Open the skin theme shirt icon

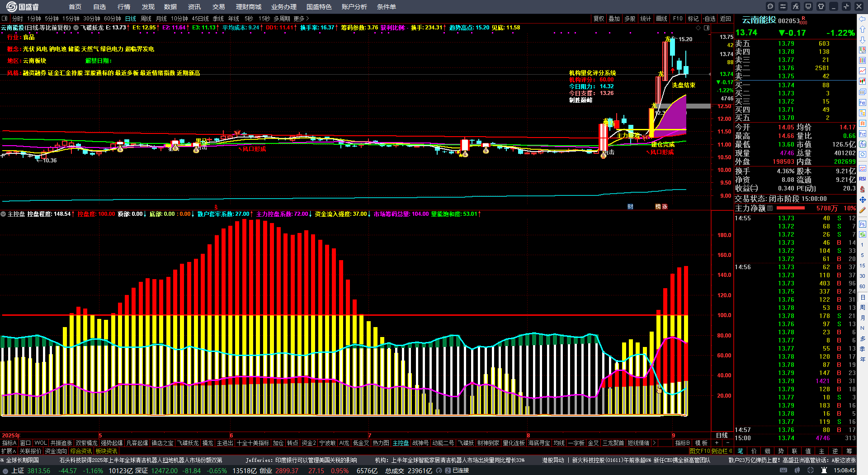click(821, 6)
